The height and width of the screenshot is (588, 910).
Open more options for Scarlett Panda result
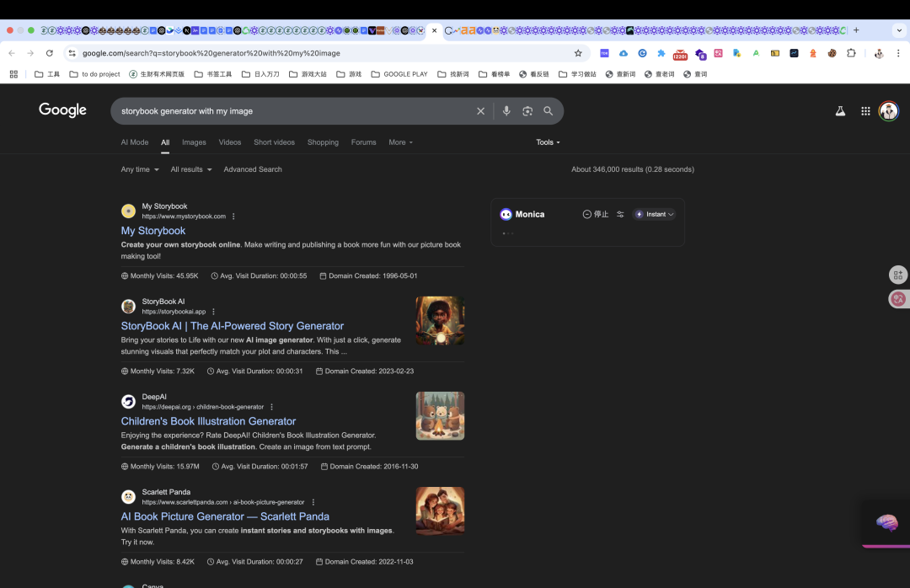pyautogui.click(x=313, y=502)
